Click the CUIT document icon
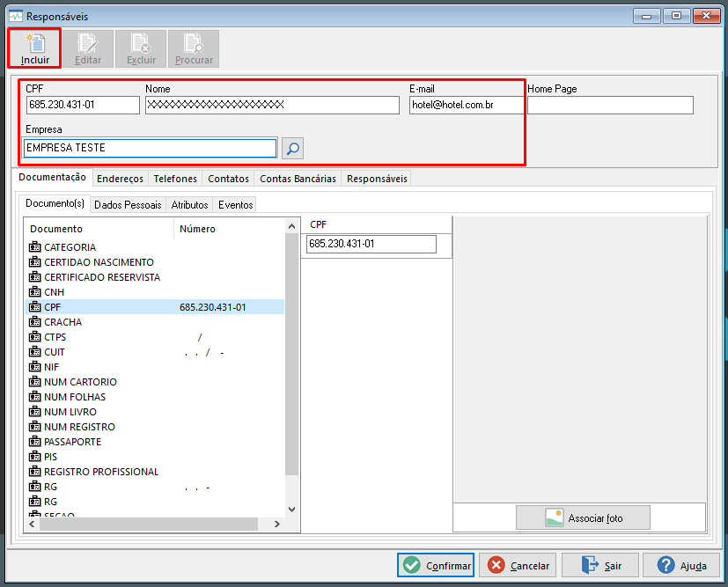Image resolution: width=728 pixels, height=587 pixels. 35,352
